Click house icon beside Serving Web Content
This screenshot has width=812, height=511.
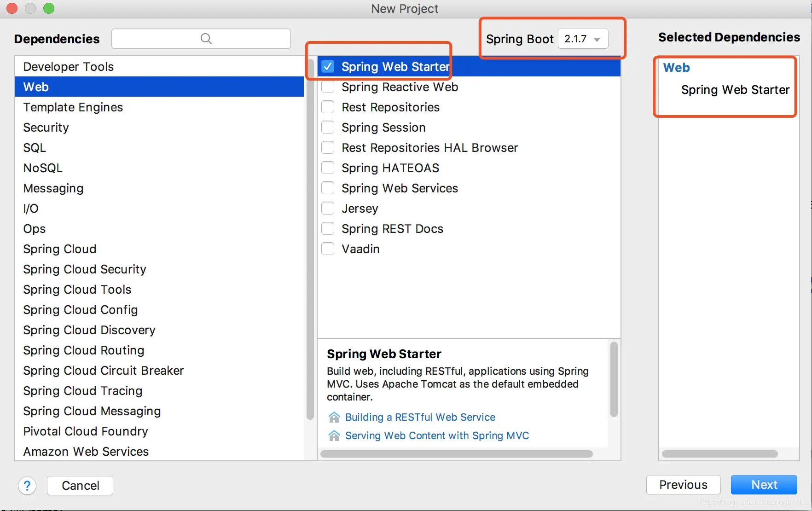(334, 436)
